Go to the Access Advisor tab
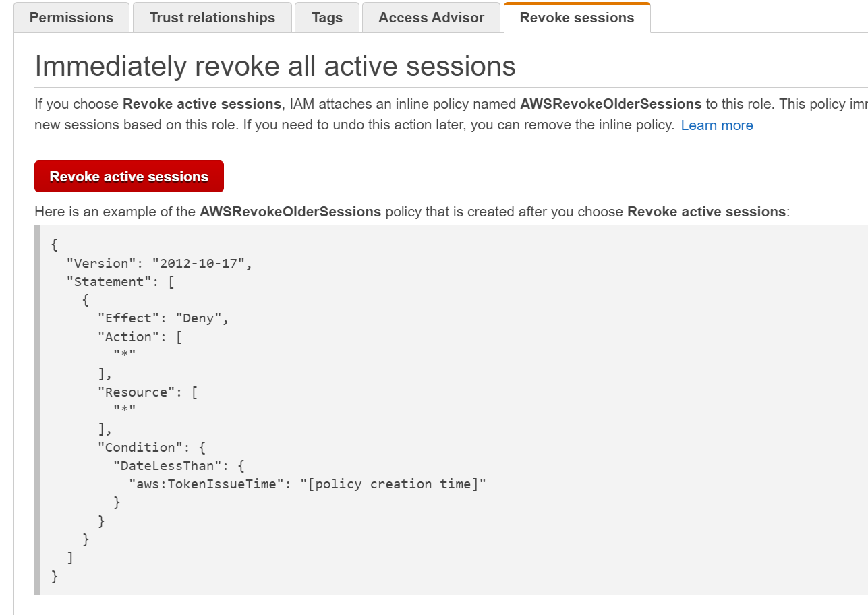This screenshot has height=615, width=868. tap(431, 18)
